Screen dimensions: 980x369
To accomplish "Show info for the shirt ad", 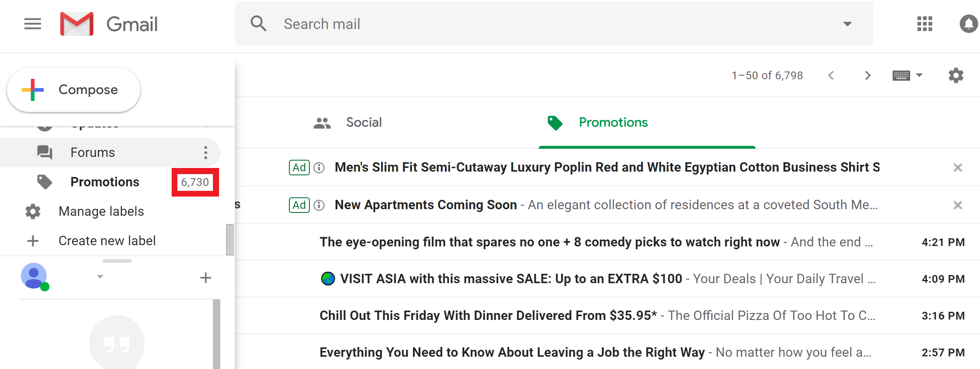I will coord(319,168).
